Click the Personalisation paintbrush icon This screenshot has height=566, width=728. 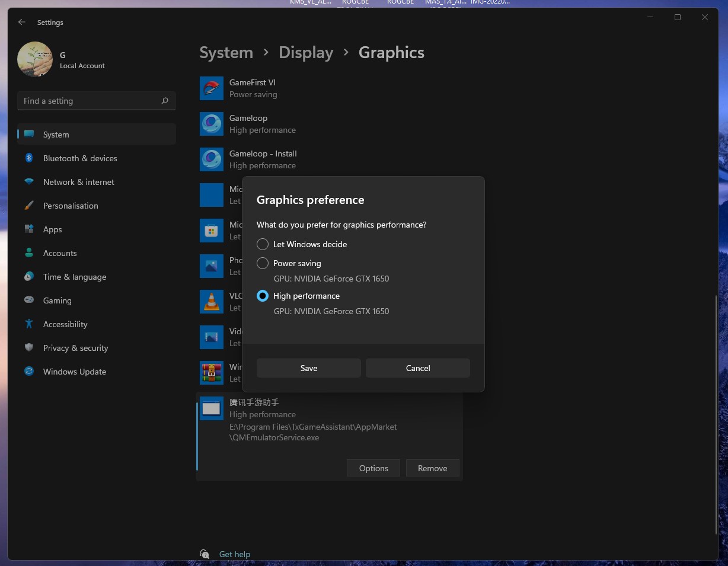tap(29, 205)
